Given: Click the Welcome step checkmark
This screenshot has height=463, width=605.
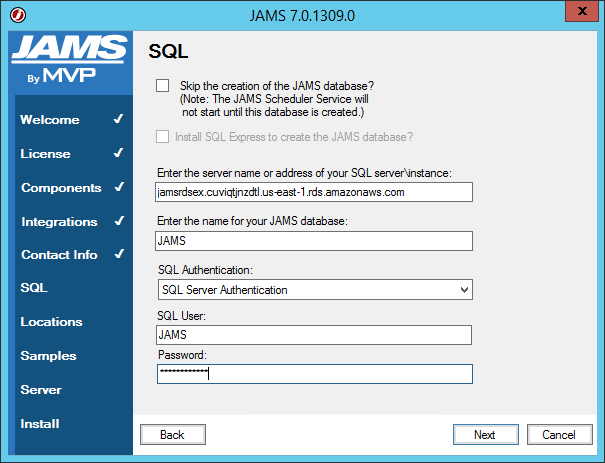Looking at the screenshot, I should 119,119.
